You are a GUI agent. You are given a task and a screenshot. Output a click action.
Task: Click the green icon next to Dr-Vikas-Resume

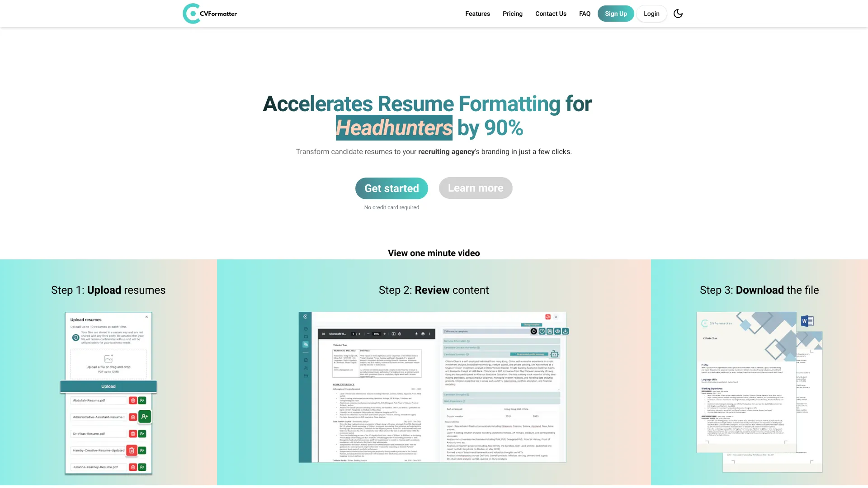(142, 433)
